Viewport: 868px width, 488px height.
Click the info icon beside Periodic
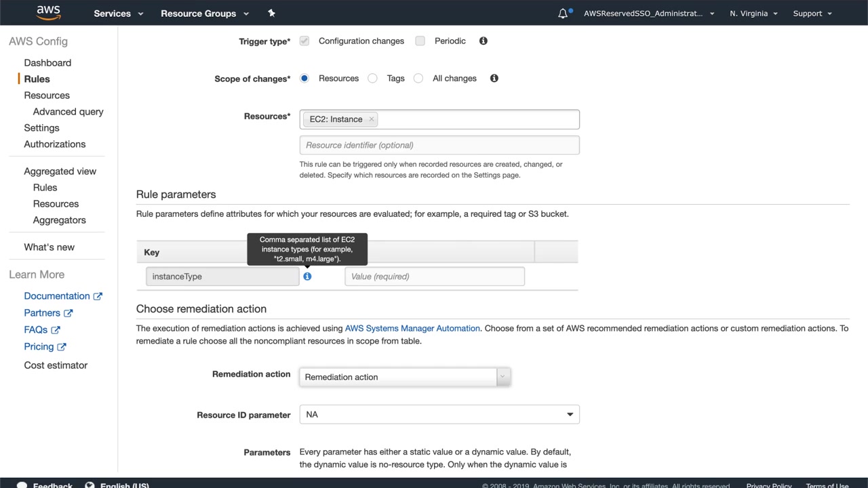(x=484, y=41)
